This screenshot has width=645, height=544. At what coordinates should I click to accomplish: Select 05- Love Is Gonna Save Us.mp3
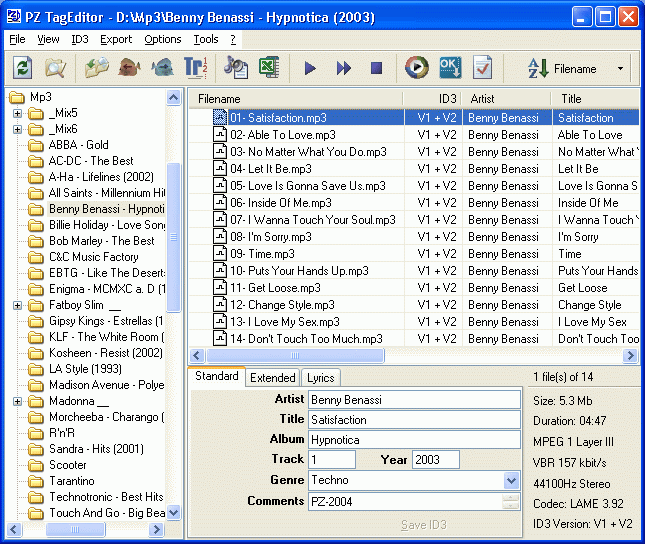click(308, 186)
